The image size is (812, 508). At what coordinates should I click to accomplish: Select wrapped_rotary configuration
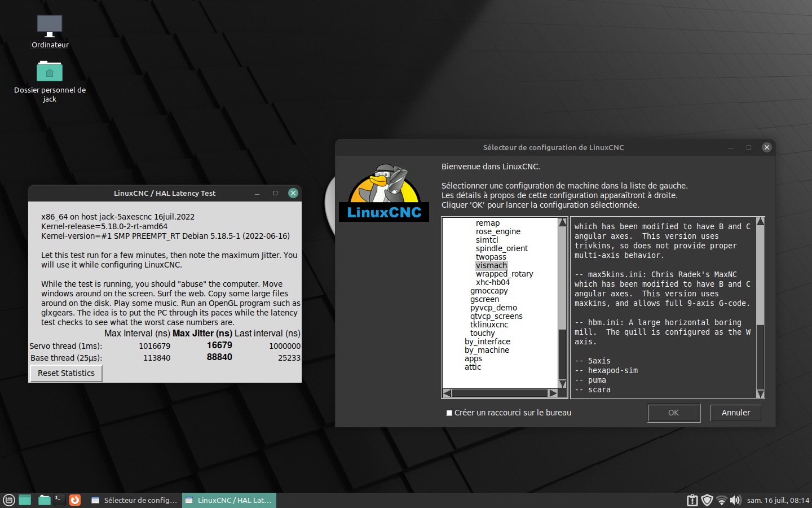pyautogui.click(x=505, y=274)
